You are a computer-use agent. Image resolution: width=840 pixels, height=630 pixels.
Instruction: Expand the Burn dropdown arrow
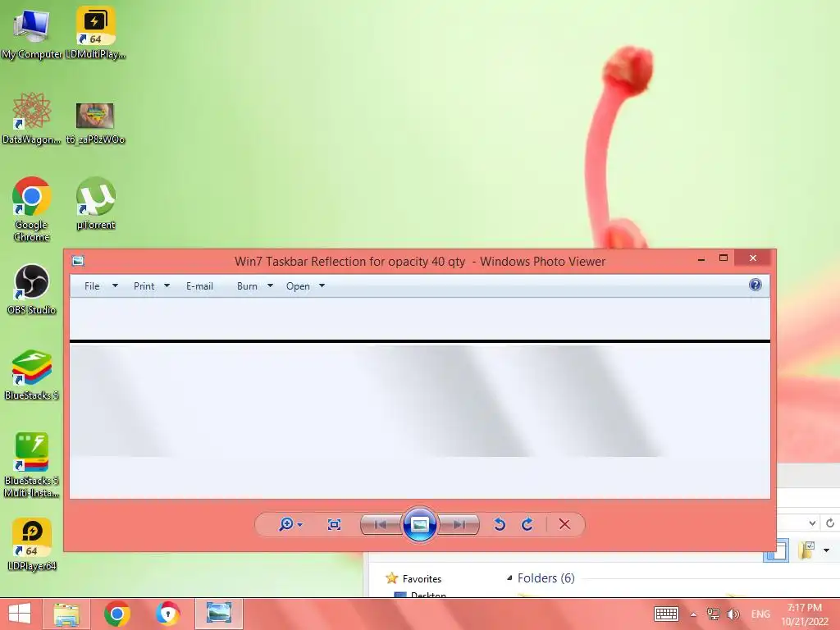click(270, 286)
